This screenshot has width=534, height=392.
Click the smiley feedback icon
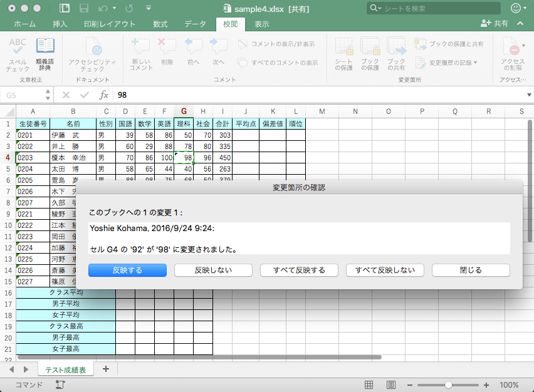tap(516, 8)
